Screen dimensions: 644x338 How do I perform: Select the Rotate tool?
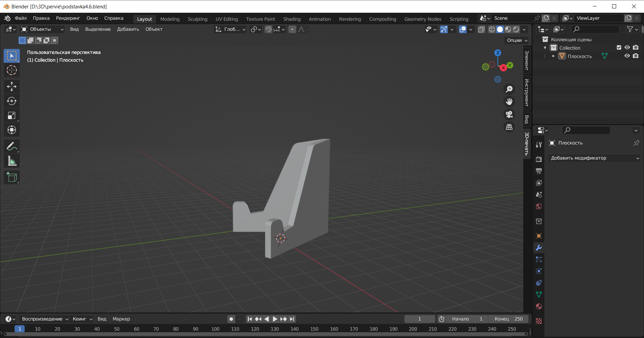12,101
